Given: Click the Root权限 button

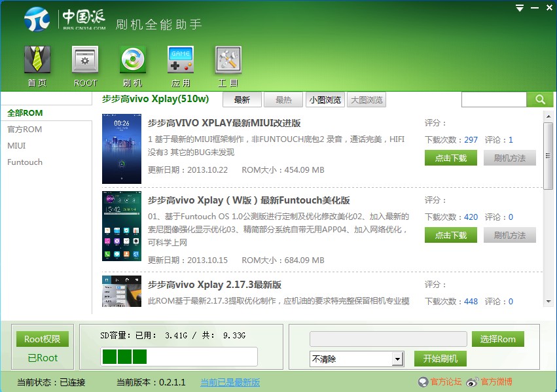Looking at the screenshot, I should coord(43,339).
